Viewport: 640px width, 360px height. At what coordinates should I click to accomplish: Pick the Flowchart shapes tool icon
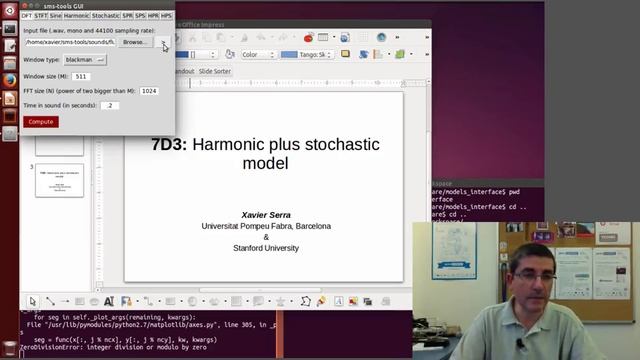coord(236,302)
